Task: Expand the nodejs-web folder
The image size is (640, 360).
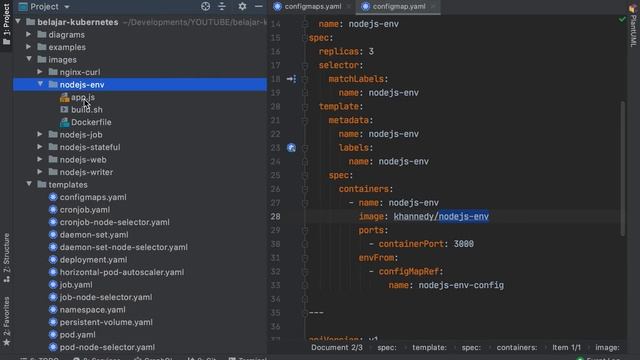Action: (40, 160)
